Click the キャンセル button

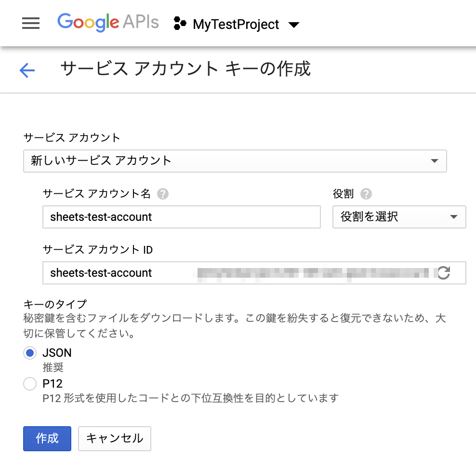click(114, 439)
